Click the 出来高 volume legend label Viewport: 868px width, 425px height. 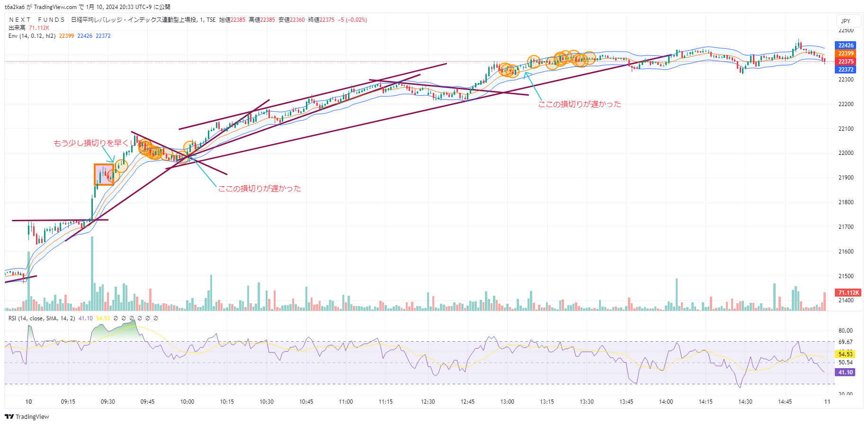click(17, 28)
